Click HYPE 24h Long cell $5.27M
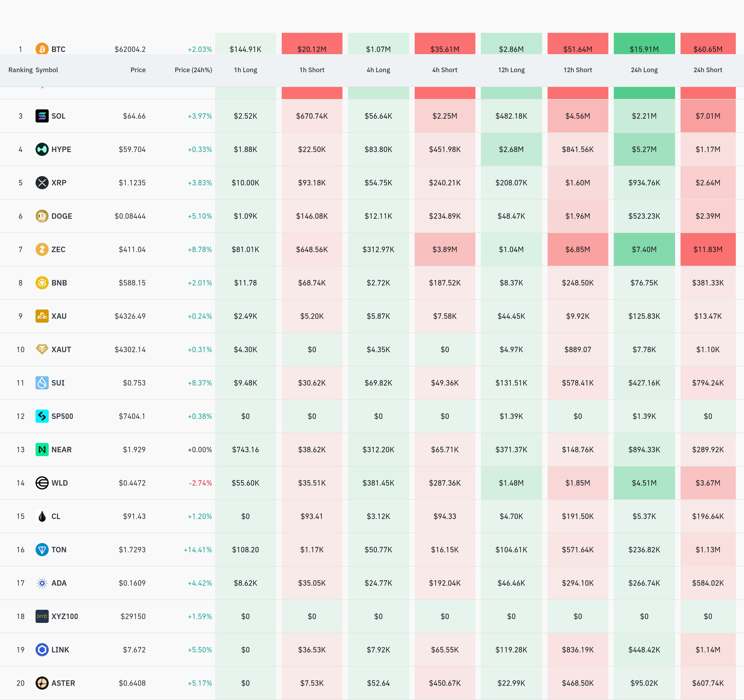 click(644, 149)
